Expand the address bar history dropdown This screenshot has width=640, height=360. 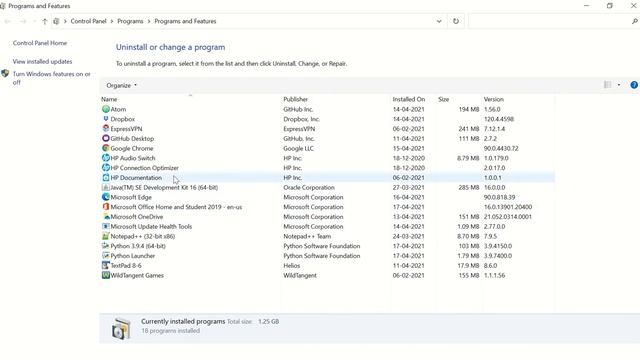point(439,21)
